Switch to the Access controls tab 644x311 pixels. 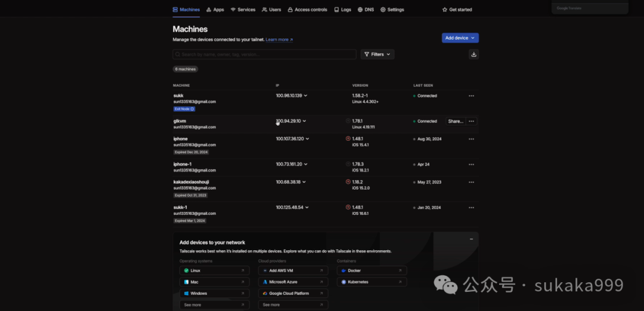coord(307,10)
